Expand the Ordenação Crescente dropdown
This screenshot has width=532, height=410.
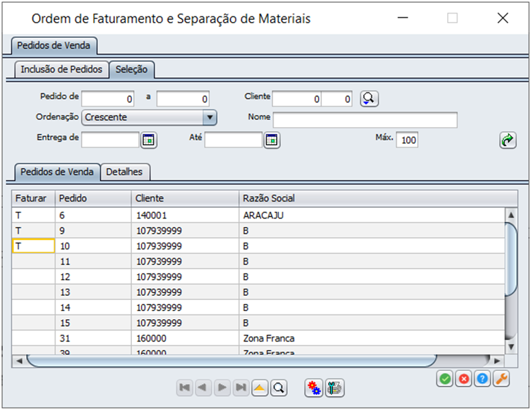pyautogui.click(x=210, y=118)
